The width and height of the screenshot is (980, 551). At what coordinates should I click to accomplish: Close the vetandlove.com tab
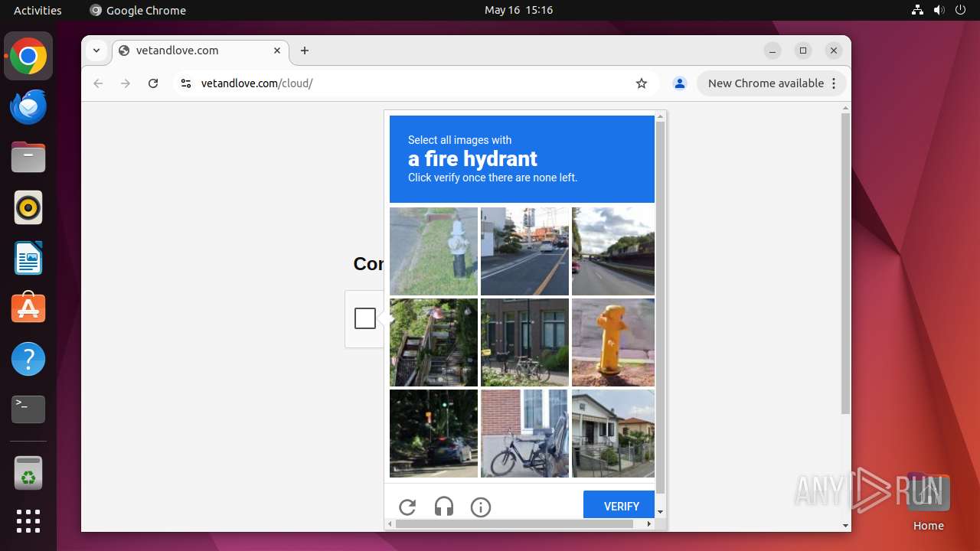point(277,51)
